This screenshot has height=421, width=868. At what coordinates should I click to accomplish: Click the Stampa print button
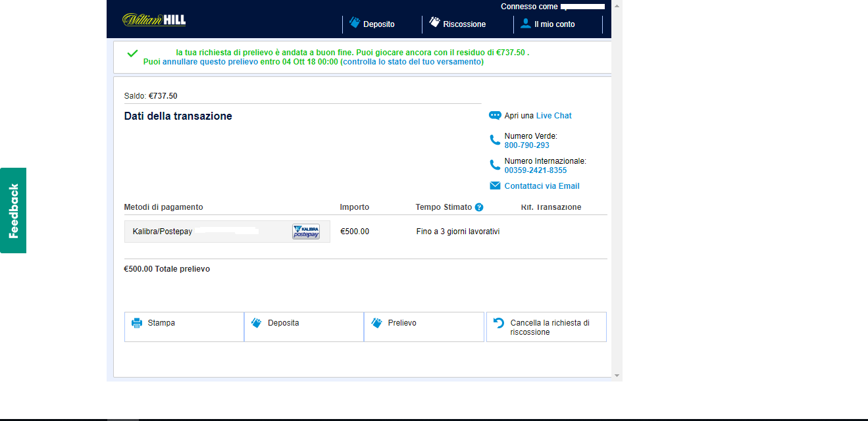184,327
